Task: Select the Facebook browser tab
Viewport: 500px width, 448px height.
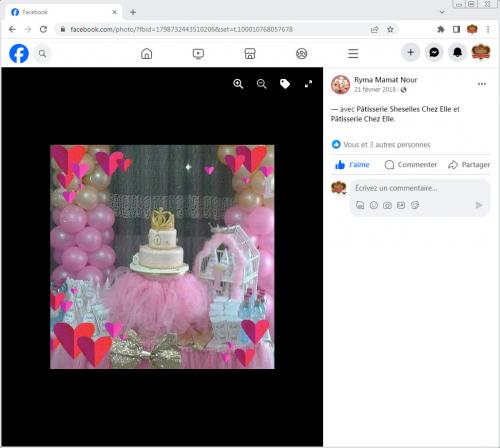Action: (x=63, y=12)
